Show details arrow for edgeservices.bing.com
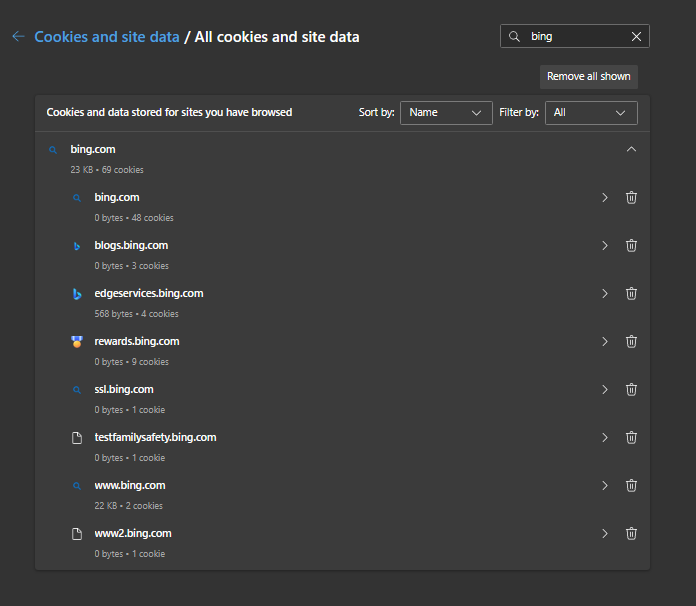696x606 pixels. point(605,294)
